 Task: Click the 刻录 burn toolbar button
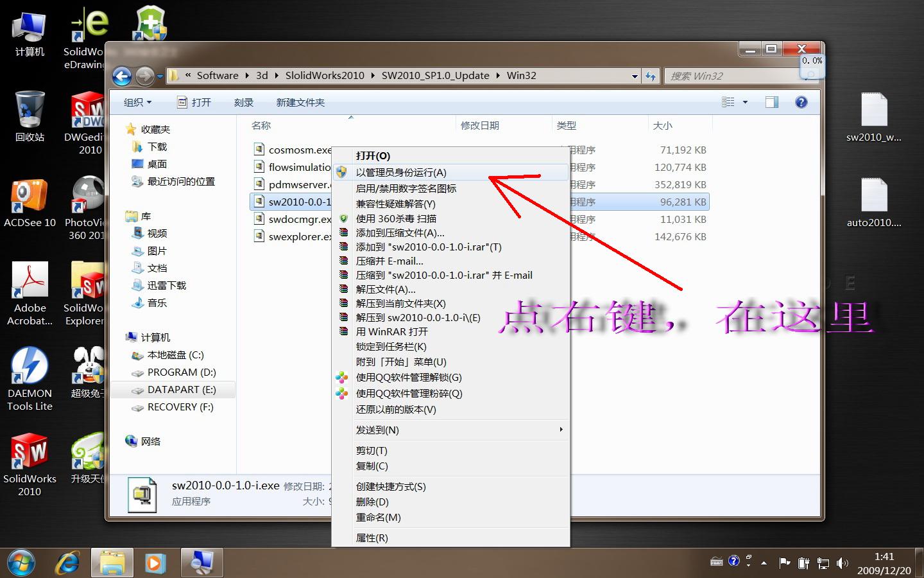tap(244, 102)
